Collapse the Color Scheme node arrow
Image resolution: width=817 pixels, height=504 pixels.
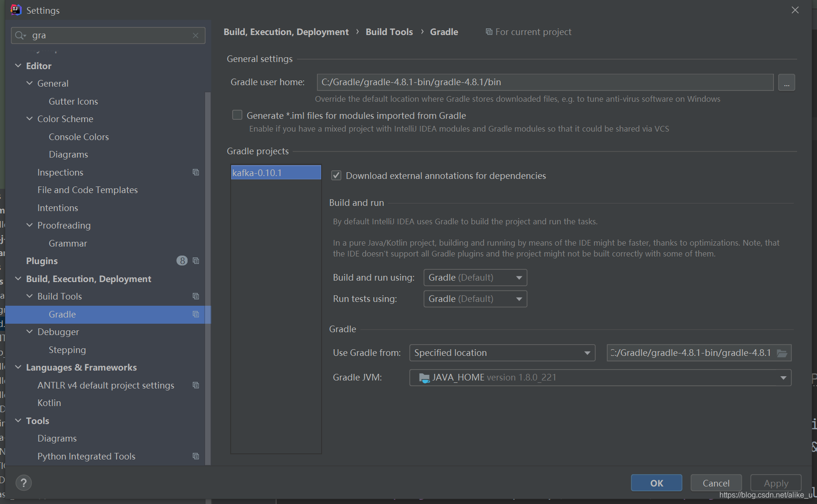29,119
